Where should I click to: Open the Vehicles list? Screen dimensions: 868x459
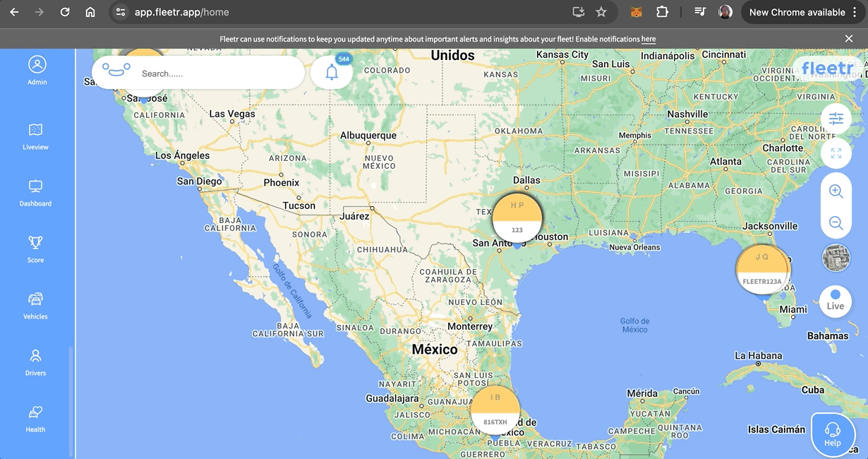click(x=35, y=306)
